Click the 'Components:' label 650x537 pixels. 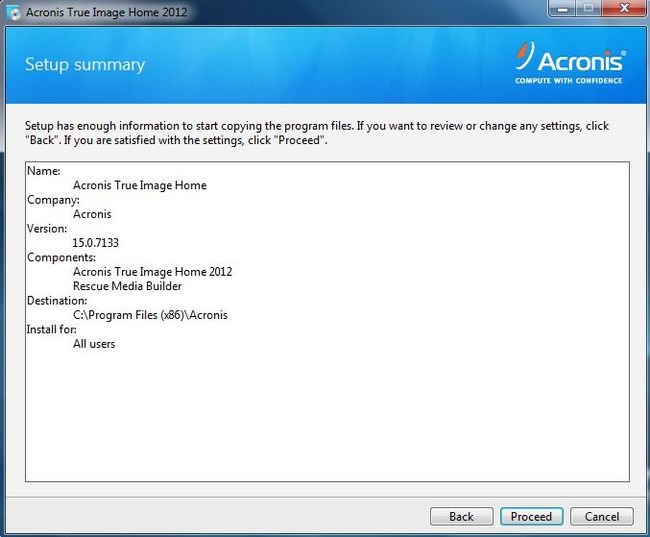tap(61, 258)
